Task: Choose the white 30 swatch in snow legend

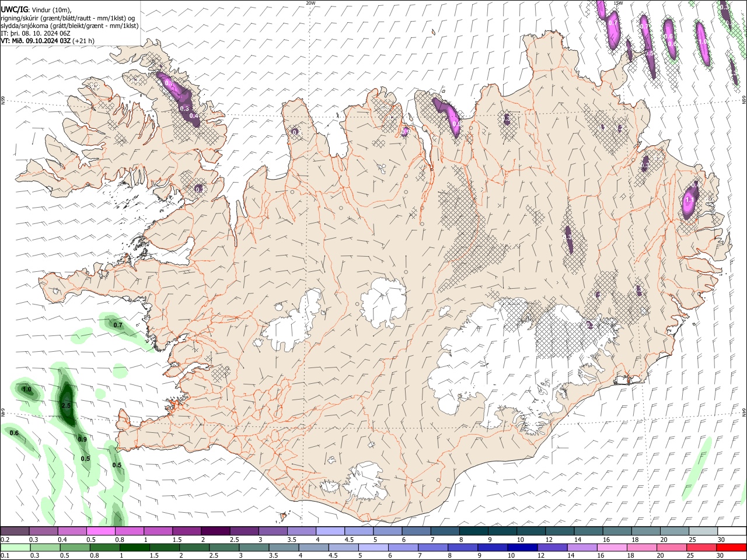Action: [x=732, y=531]
